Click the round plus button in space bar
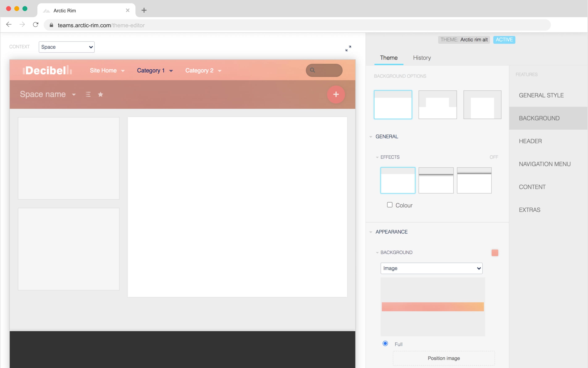 [336, 94]
